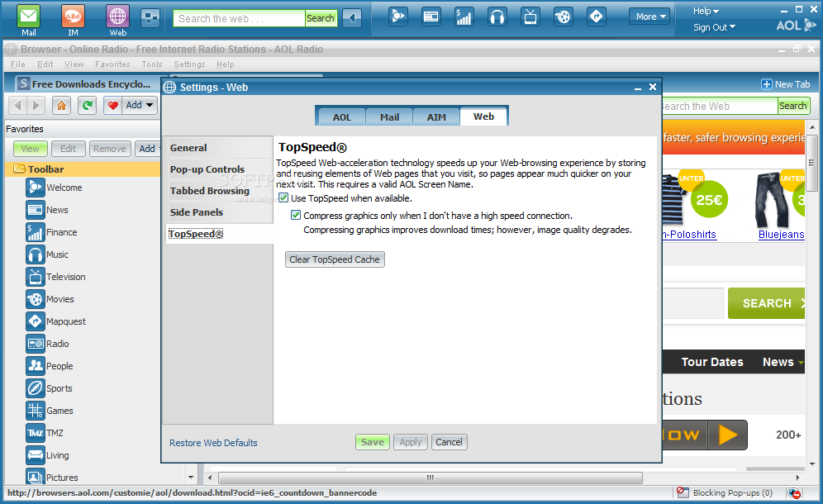Toggle Use TopSpeed when available checkbox
Screen dimensions: 823x504
coord(283,198)
